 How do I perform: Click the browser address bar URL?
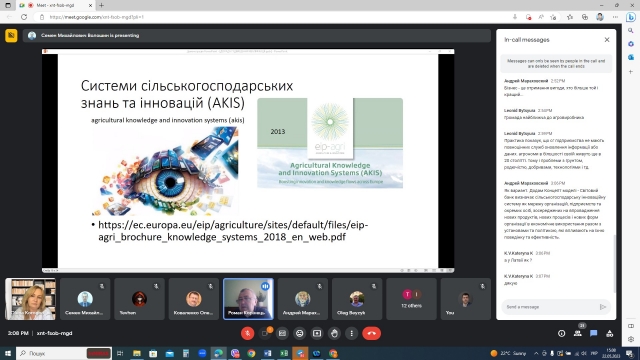[96, 17]
